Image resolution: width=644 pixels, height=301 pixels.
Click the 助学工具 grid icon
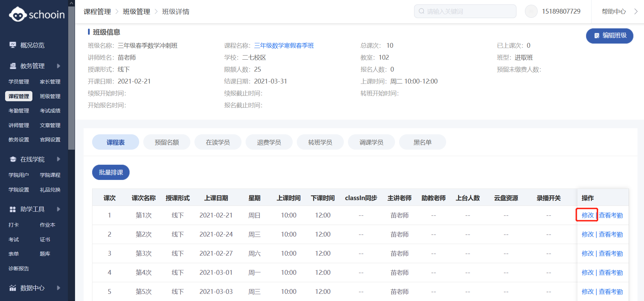(x=13, y=209)
